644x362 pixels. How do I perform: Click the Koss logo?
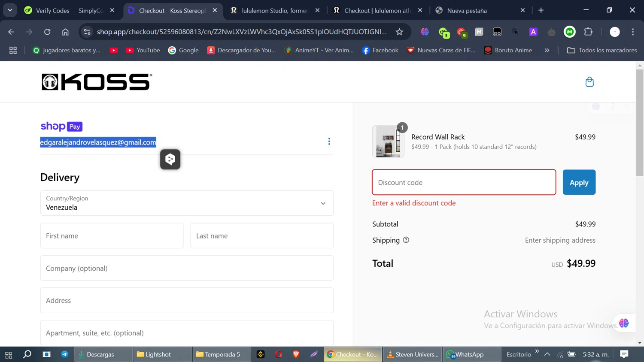(x=97, y=82)
